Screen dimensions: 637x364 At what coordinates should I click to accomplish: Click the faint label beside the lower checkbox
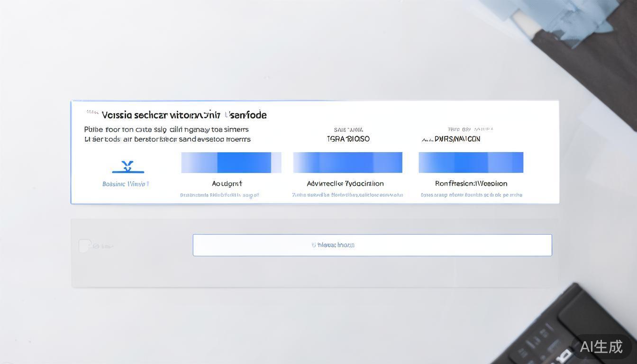pos(103,246)
